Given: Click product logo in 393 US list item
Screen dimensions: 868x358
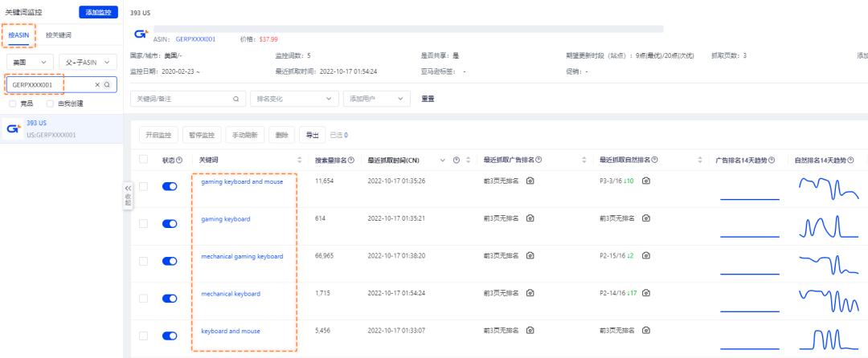Looking at the screenshot, I should click(14, 128).
